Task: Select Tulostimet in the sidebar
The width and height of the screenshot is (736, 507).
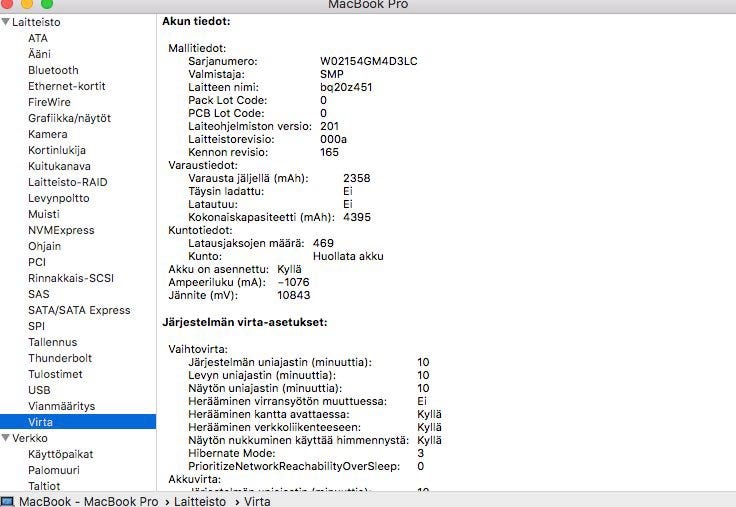Action: 55,374
